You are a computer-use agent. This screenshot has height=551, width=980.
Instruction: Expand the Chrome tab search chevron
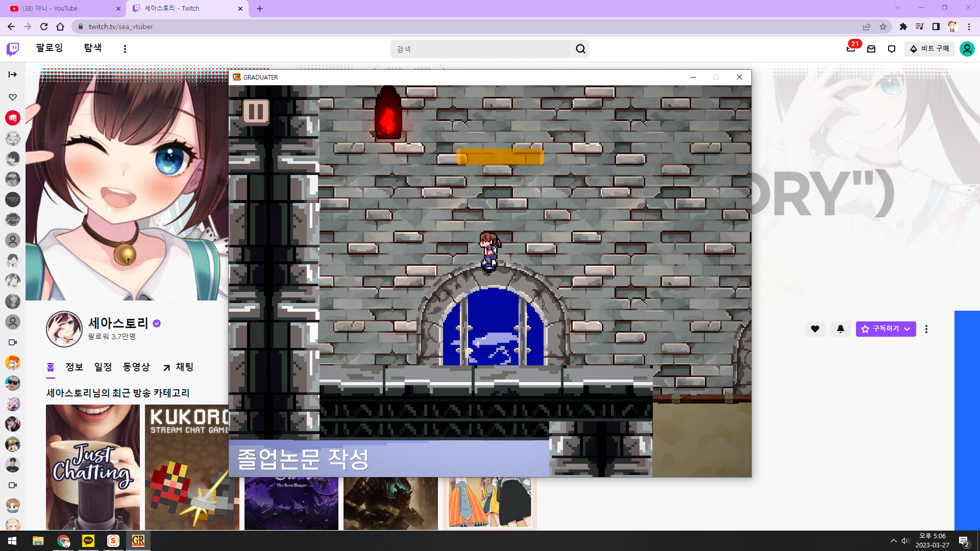(x=898, y=7)
